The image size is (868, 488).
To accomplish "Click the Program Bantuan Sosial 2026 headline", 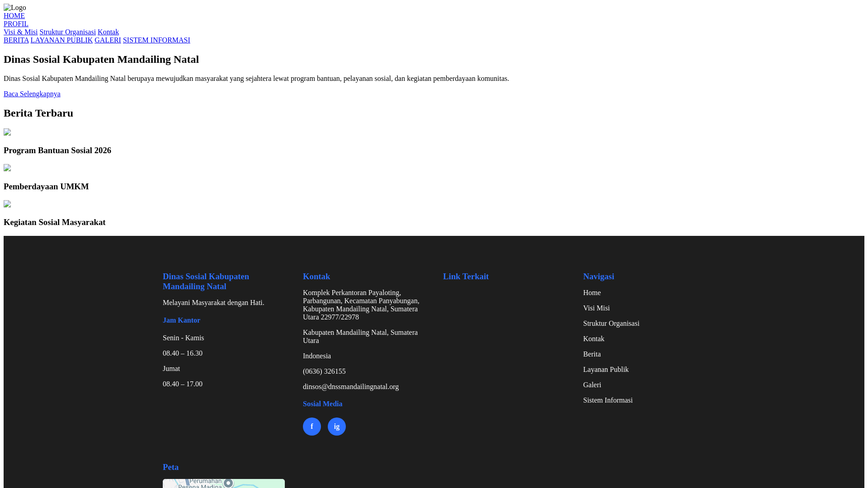I will [x=57, y=150].
